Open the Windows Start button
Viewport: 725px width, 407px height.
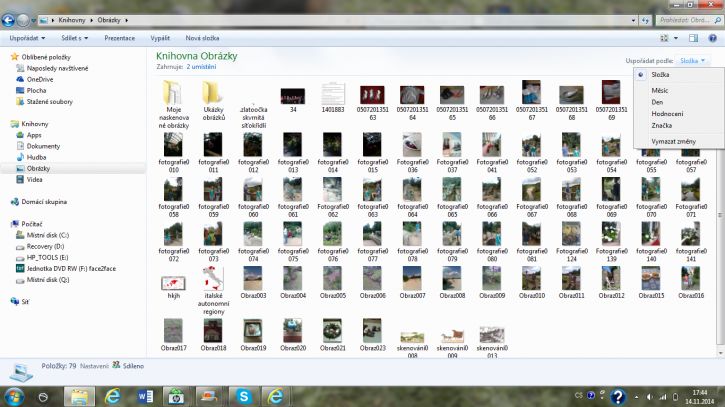tap(13, 397)
